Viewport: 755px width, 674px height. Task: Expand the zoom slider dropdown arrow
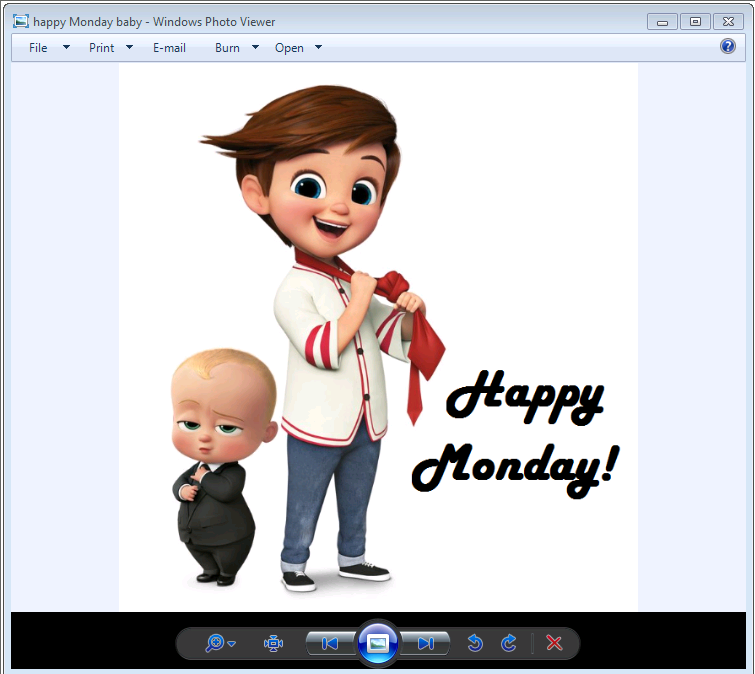(232, 644)
